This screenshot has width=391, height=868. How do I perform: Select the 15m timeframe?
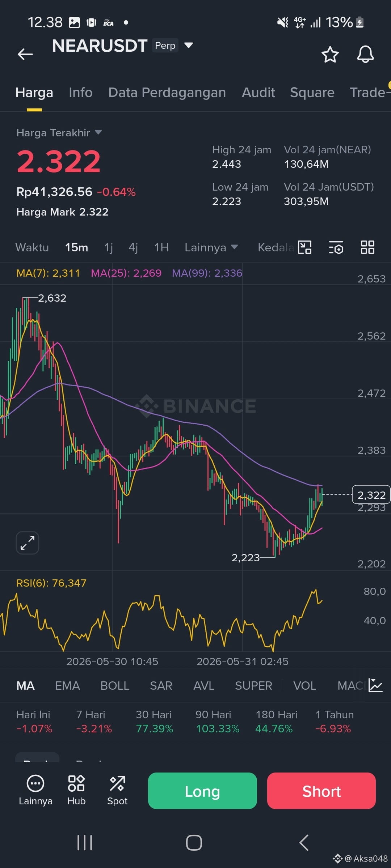point(77,247)
